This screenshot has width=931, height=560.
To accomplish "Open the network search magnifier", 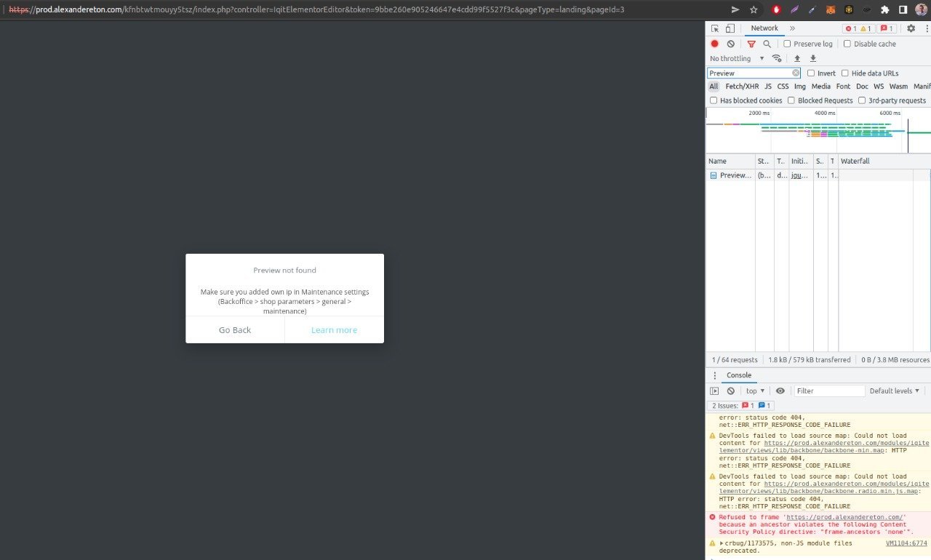I will coord(767,44).
